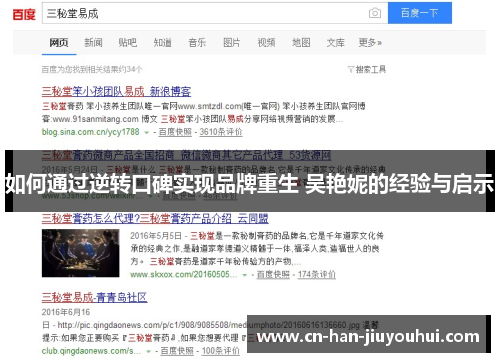Image resolution: width=500 pixels, height=362 pixels.
Task: View 100条评价 reviews link
Action: [x=221, y=351]
